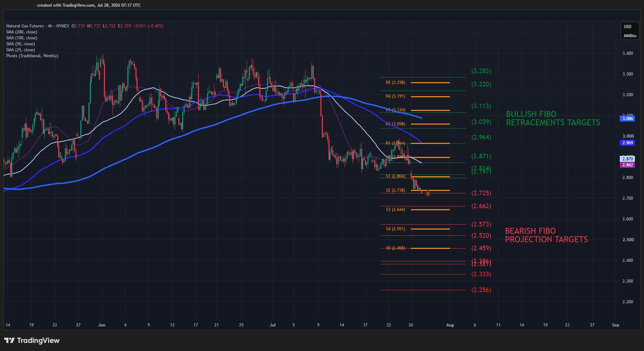Click the Sep label on the time axis
644x351 pixels.
[x=616, y=325]
